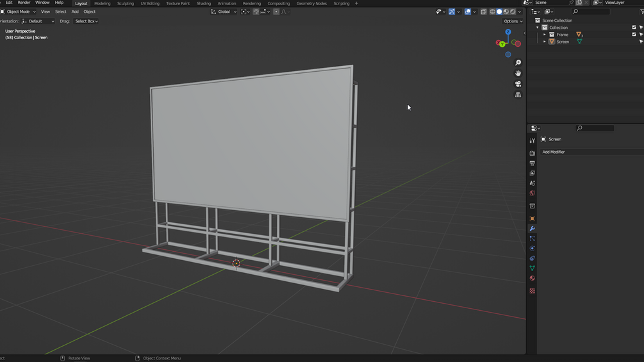Open the Window menu
The image size is (644, 362).
[42, 3]
